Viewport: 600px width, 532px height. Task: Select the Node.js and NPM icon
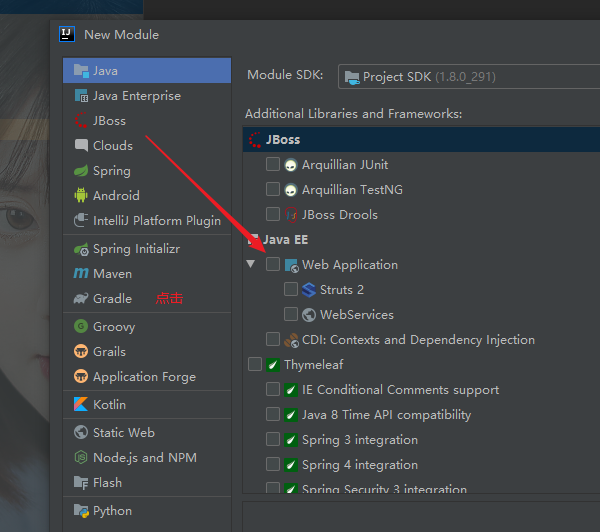[x=81, y=458]
